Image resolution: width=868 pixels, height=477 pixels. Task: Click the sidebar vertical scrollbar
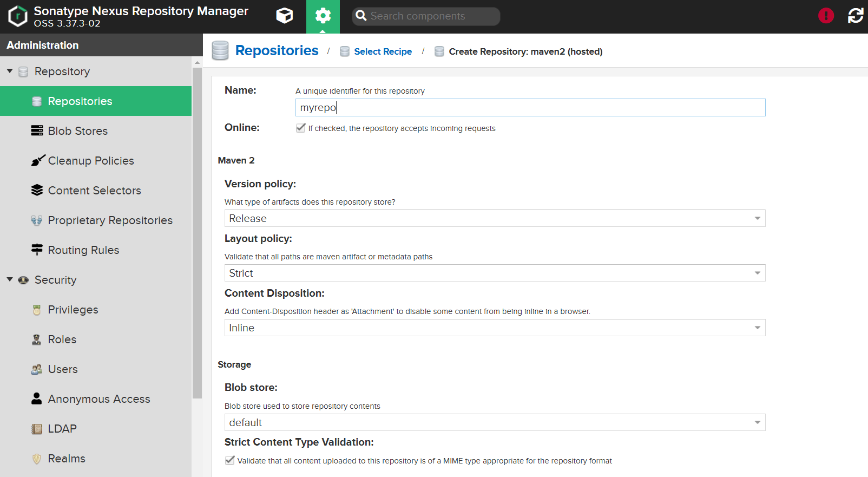(197, 233)
